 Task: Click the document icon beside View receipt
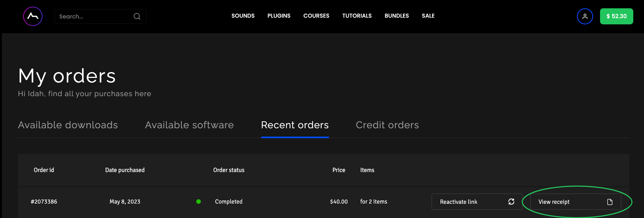click(610, 202)
